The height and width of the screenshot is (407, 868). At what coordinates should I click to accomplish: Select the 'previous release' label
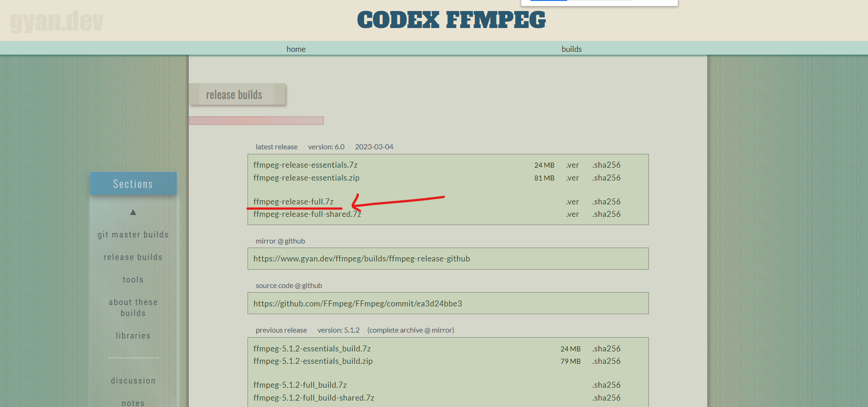pyautogui.click(x=281, y=330)
